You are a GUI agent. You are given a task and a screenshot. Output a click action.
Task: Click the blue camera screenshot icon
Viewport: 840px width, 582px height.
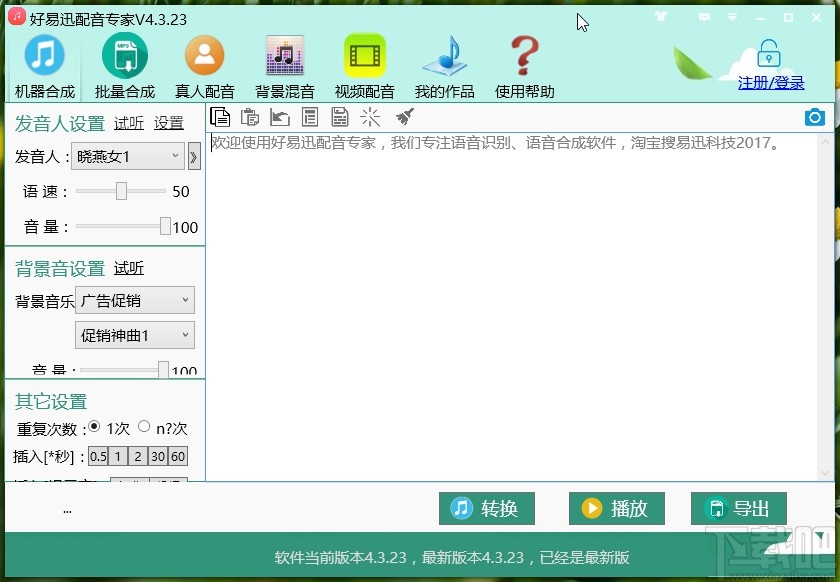pos(815,117)
